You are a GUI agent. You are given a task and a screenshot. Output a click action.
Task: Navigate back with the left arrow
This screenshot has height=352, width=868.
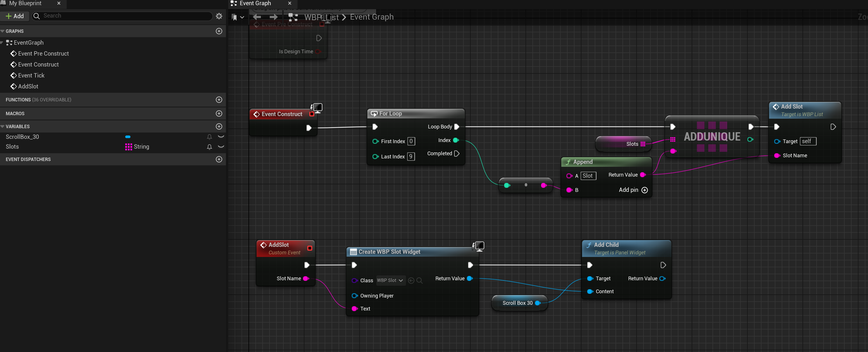tap(257, 17)
